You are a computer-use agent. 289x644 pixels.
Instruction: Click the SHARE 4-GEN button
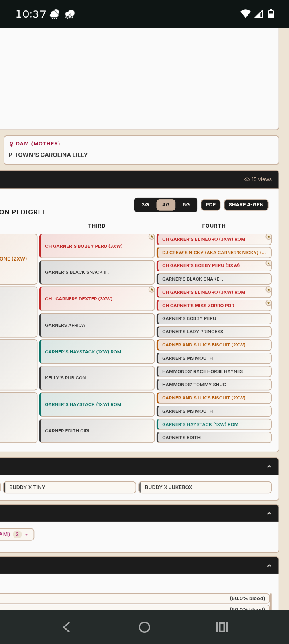246,205
